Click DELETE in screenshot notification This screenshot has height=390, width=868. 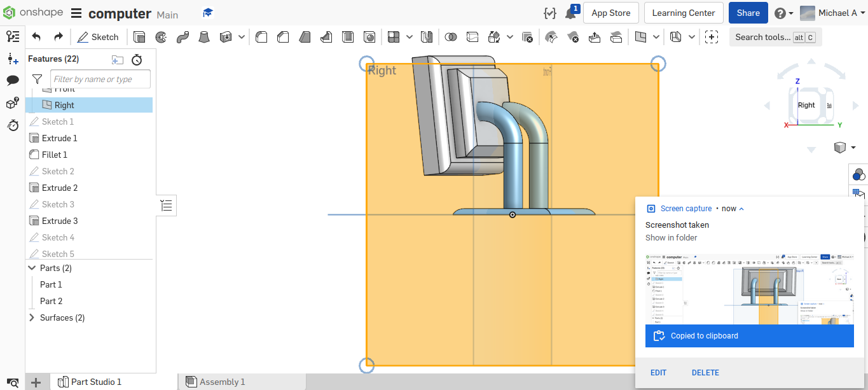(705, 373)
